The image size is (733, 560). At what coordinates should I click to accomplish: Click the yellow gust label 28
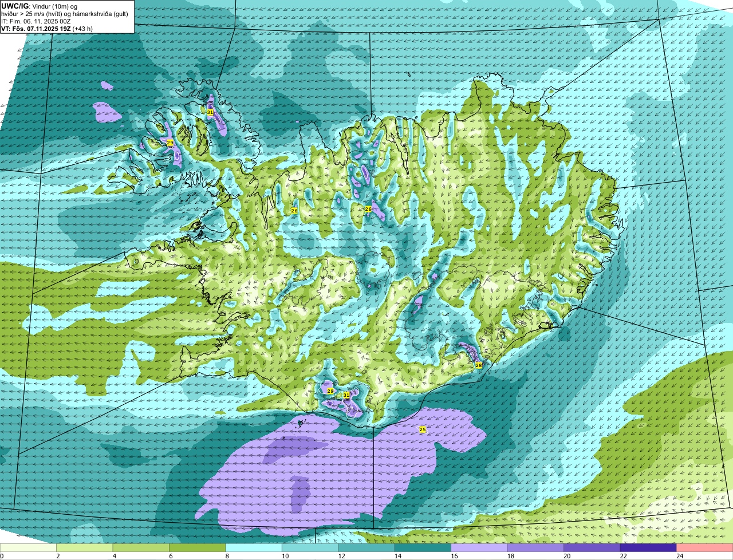(x=479, y=365)
